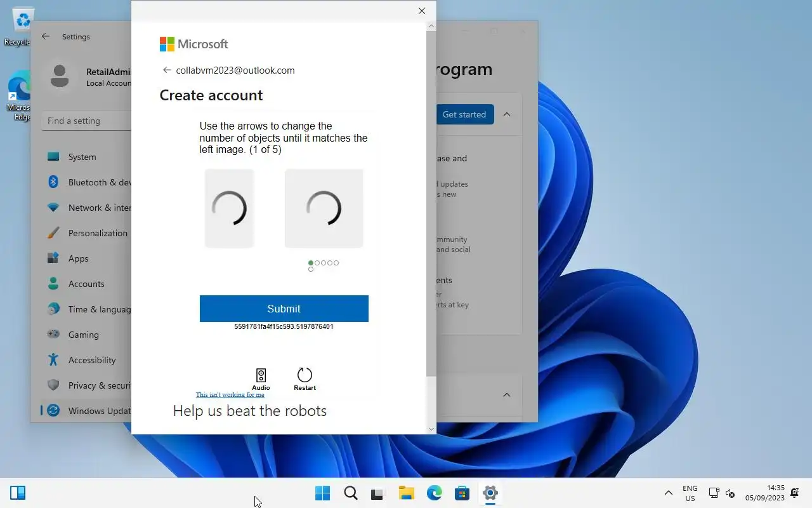Close the Create account dialog

click(422, 11)
